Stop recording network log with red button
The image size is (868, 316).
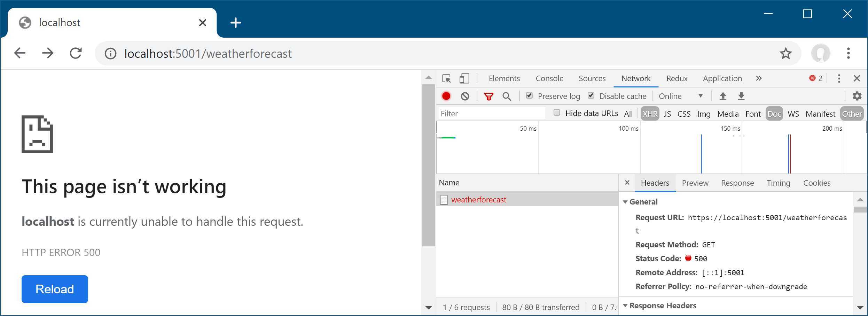tap(446, 96)
